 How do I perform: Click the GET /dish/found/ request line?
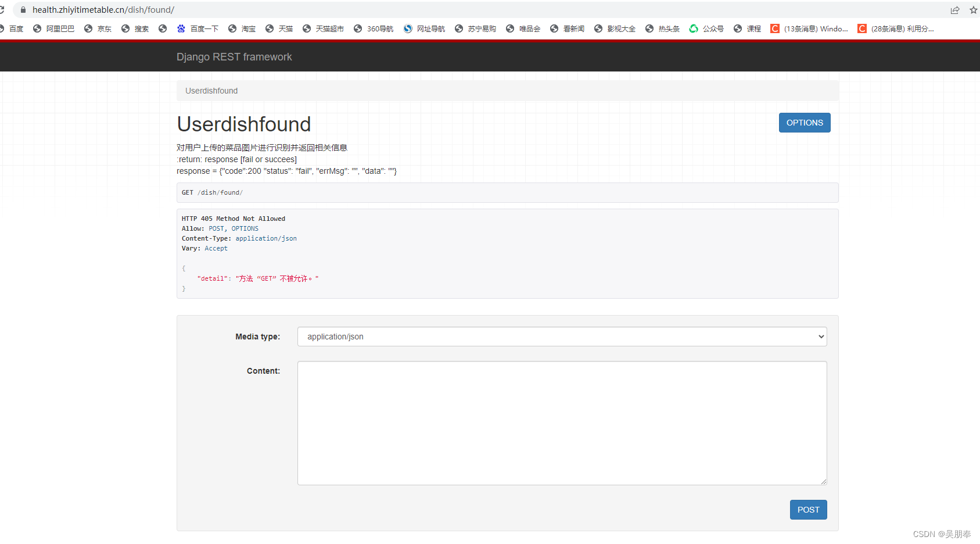[212, 192]
